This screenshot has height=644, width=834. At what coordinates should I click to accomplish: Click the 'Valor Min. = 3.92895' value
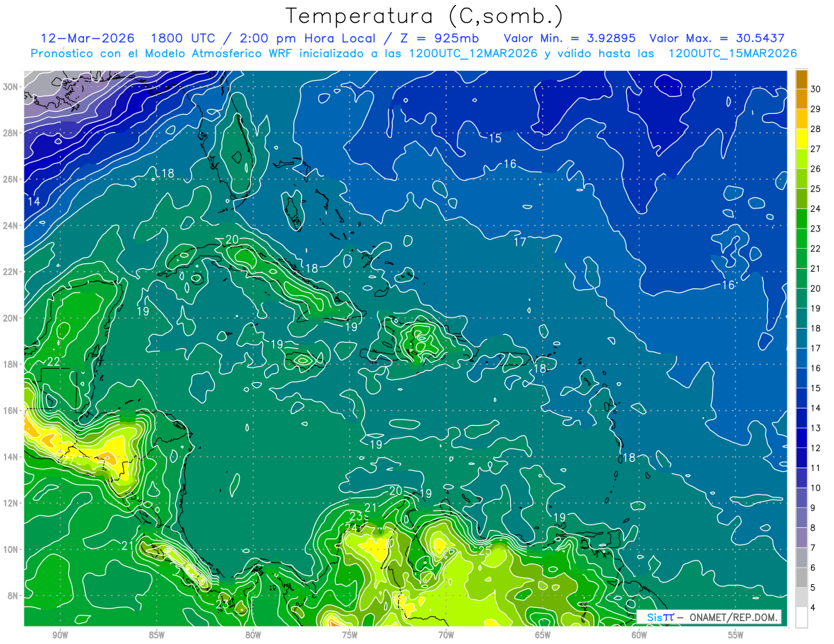(571, 38)
